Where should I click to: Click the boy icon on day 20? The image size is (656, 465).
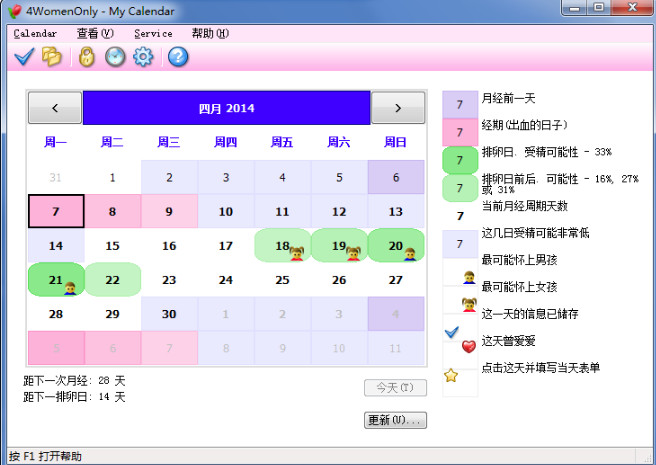(x=410, y=254)
